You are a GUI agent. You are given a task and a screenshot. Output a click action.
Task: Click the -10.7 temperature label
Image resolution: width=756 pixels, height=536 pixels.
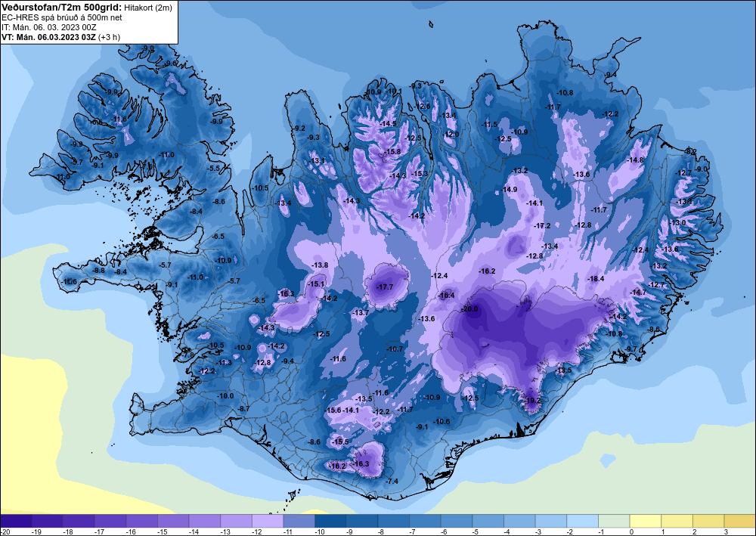click(x=395, y=349)
